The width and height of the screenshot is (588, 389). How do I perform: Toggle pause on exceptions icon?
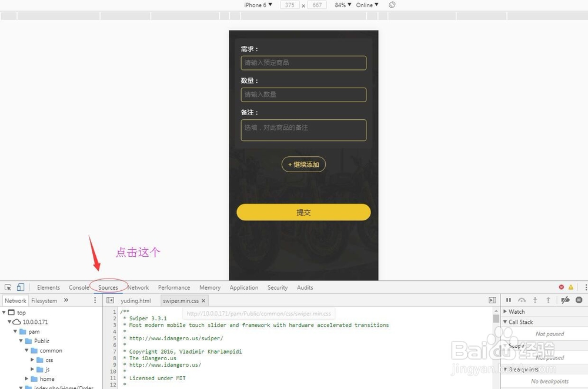tap(579, 300)
